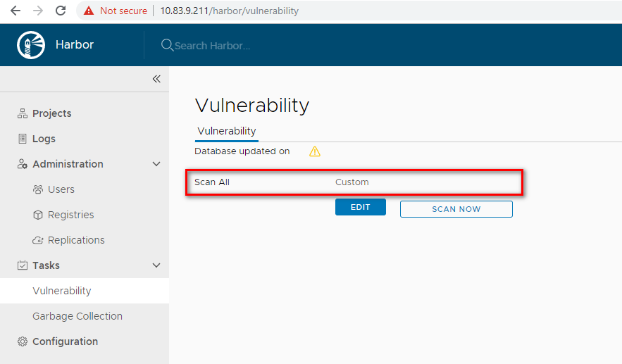Click the yellow database warning triangle
622x364 pixels.
[315, 151]
